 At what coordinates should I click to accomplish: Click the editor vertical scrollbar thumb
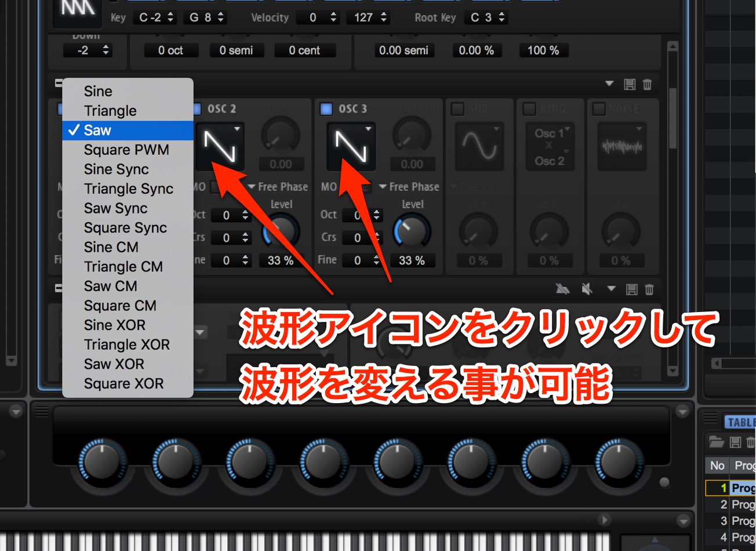(x=673, y=118)
